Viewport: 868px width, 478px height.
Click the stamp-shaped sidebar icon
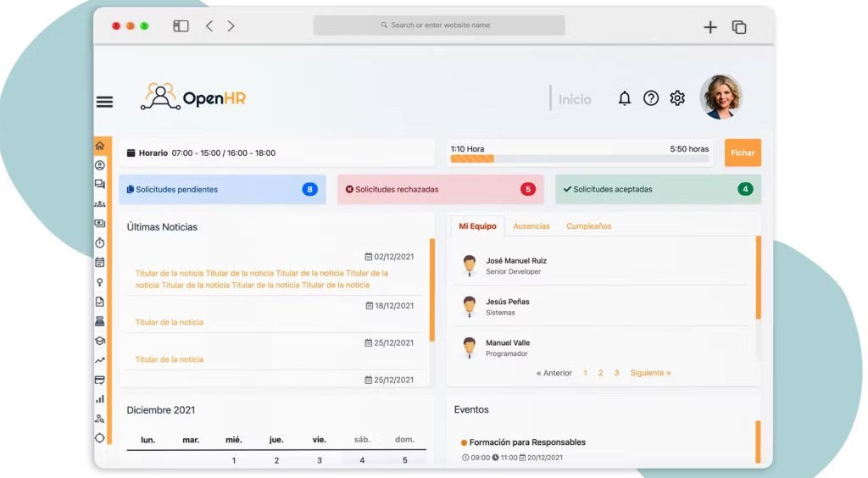coord(100,321)
